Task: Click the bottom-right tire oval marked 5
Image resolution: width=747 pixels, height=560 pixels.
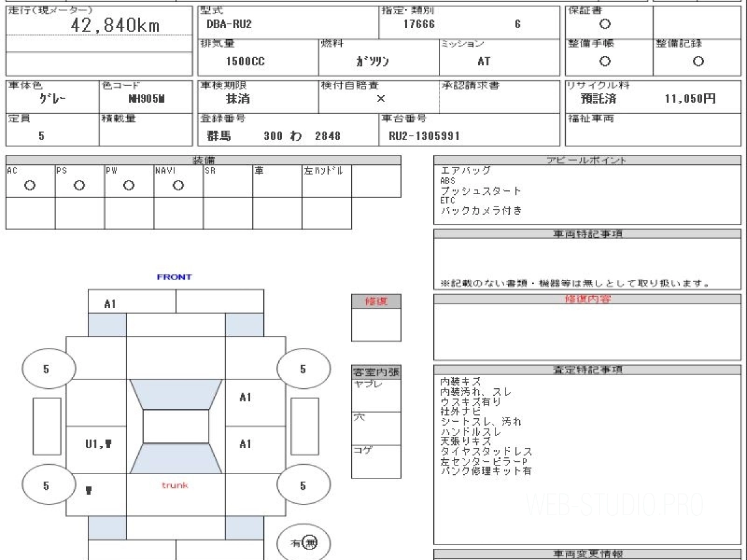Action: (303, 486)
